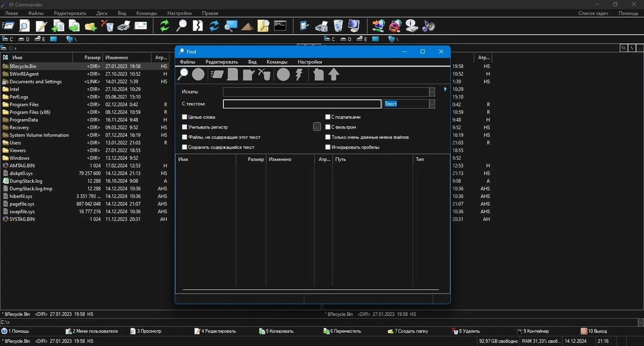Screen dimensions: 644x346
Task: Open the Диск menu in EF Commander
Action: click(x=102, y=13)
